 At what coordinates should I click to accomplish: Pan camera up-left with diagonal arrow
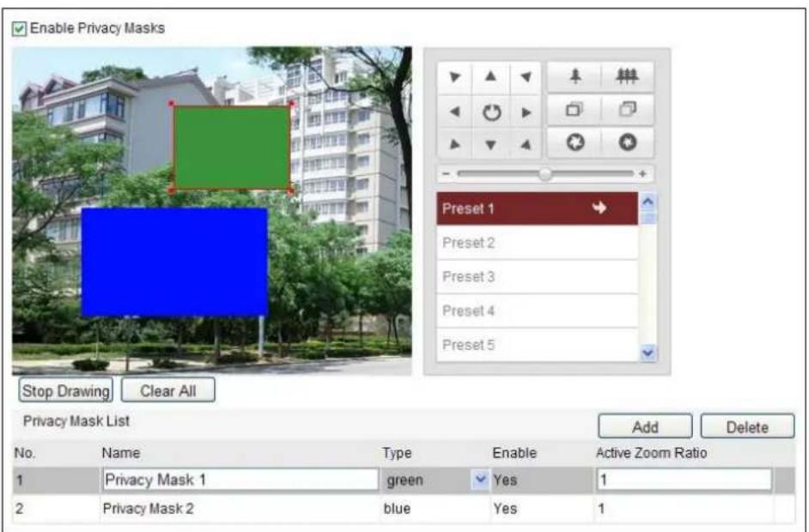coord(454,77)
